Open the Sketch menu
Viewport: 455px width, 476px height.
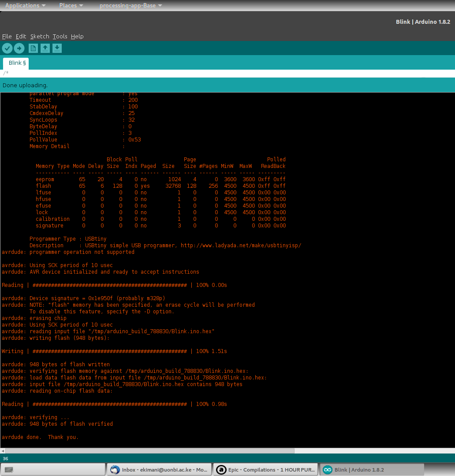coord(40,37)
